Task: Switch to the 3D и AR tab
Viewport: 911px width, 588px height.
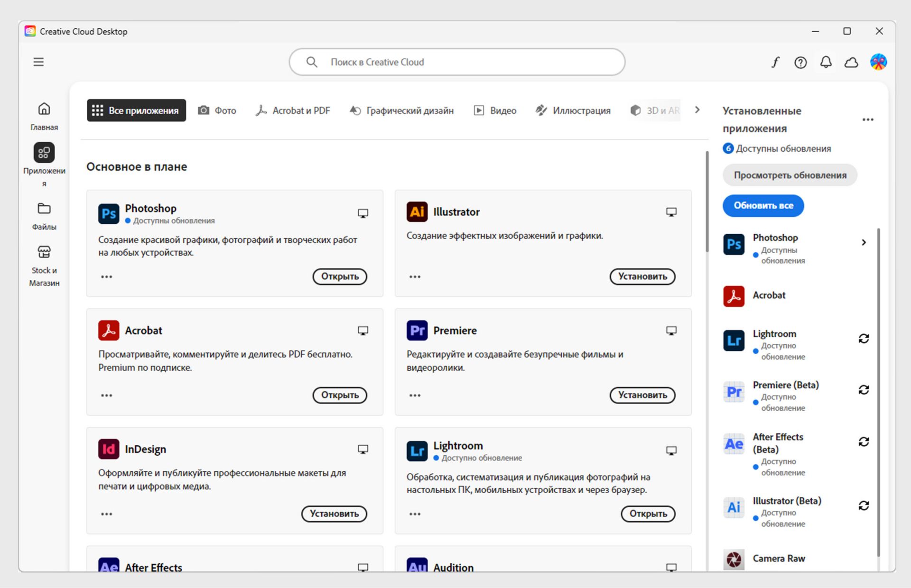Action: [655, 110]
